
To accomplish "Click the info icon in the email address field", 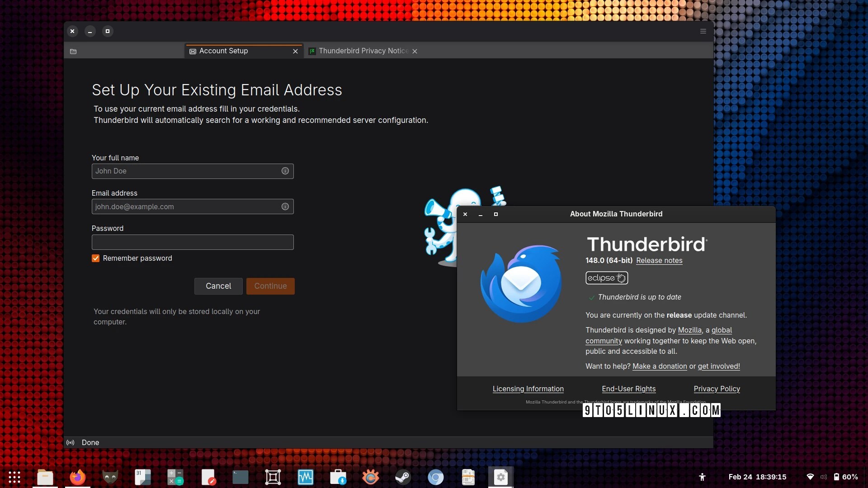I will [x=285, y=206].
